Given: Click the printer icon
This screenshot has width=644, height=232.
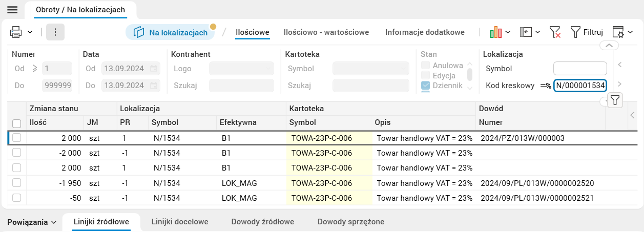Looking at the screenshot, I should pos(16,32).
